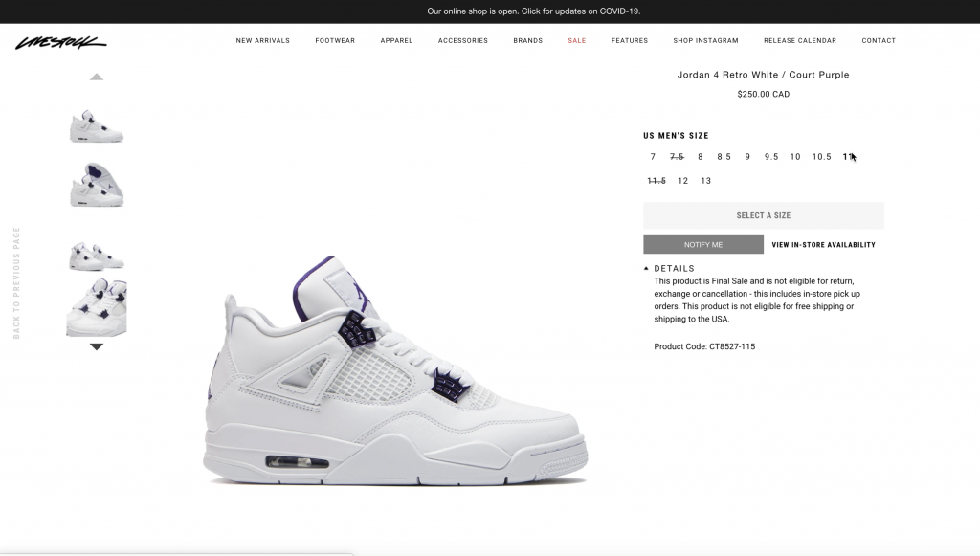This screenshot has width=980, height=556.
Task: Click Back to Previous Page vertical link
Action: pos(17,283)
